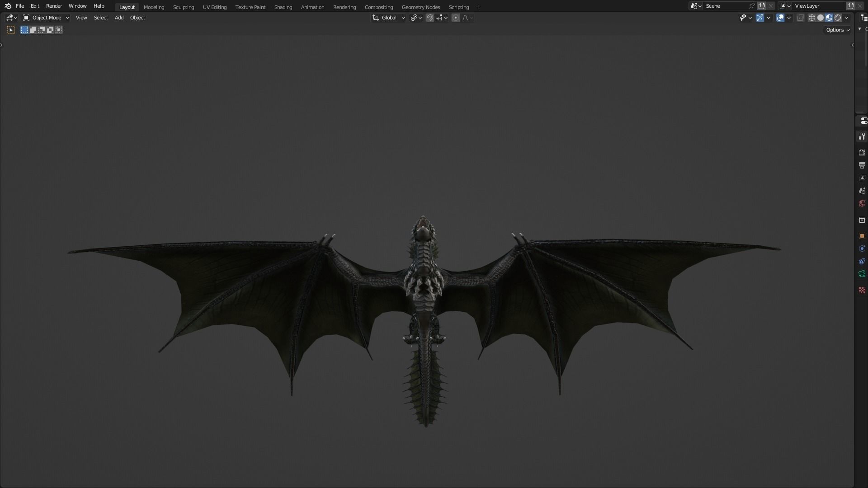Toggle snapping magnet icon
This screenshot has width=868, height=488.
point(430,18)
